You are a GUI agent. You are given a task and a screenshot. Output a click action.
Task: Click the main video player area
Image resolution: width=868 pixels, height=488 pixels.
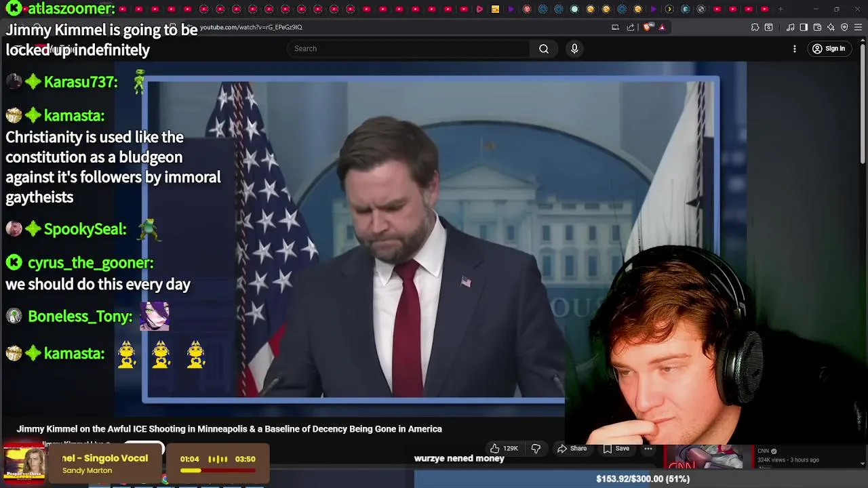(x=431, y=239)
